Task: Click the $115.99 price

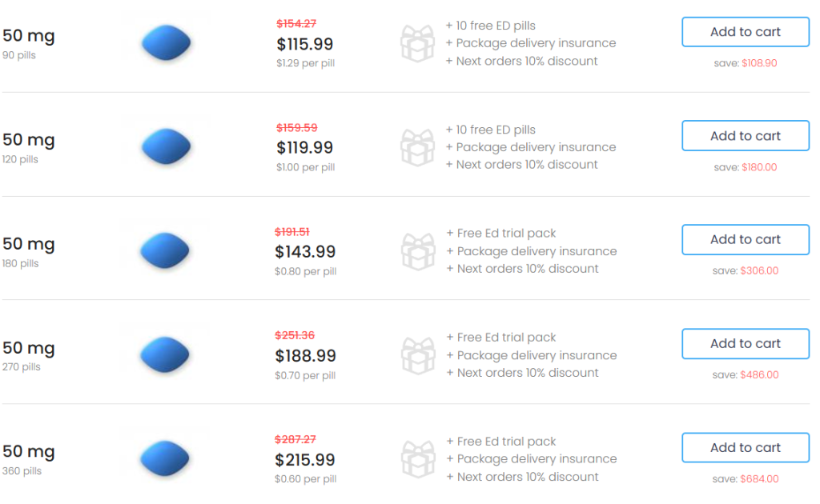Action: 304,44
